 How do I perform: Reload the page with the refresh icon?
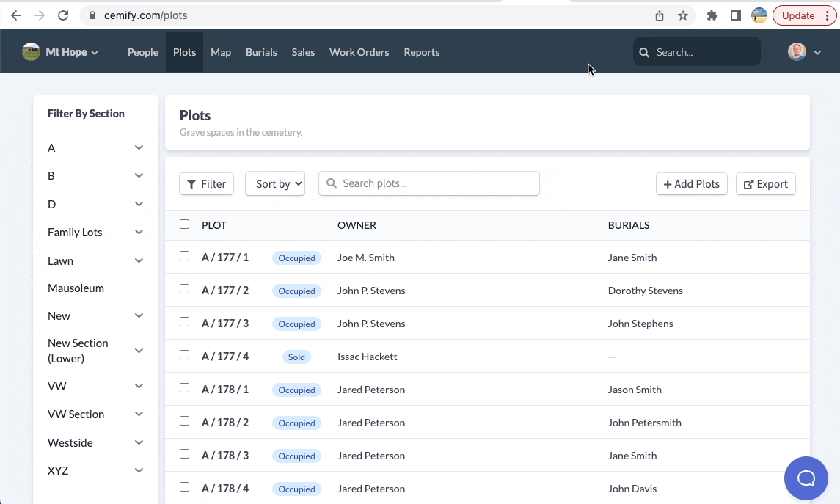click(63, 15)
